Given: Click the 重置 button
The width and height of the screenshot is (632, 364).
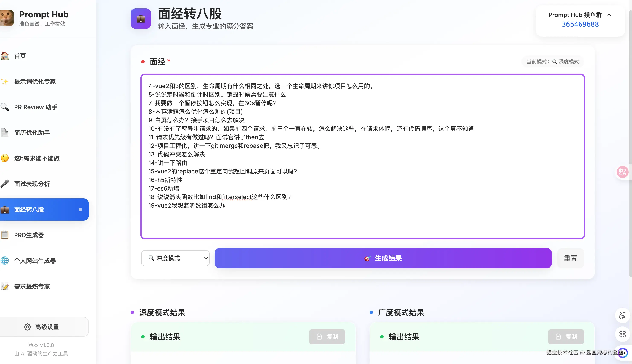Looking at the screenshot, I should [x=570, y=258].
